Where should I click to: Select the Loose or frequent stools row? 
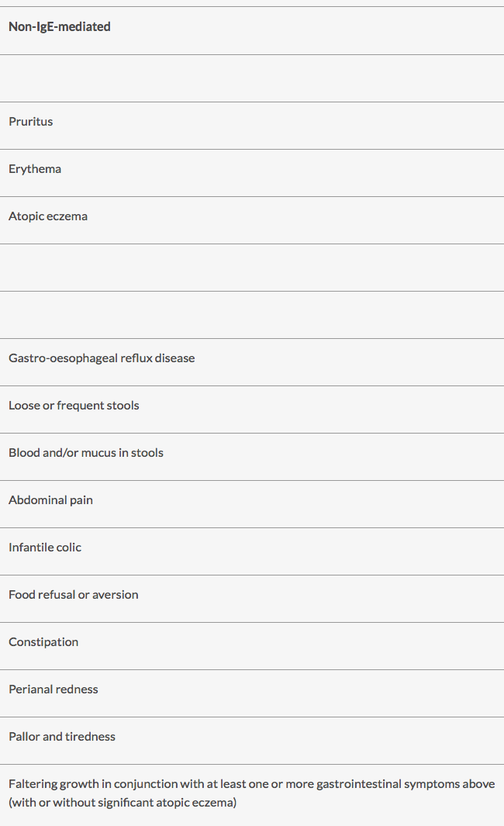click(x=252, y=410)
